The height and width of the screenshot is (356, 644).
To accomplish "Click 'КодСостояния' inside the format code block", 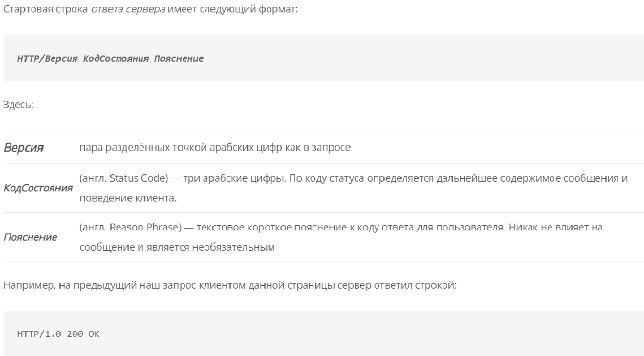I will click(x=116, y=59).
